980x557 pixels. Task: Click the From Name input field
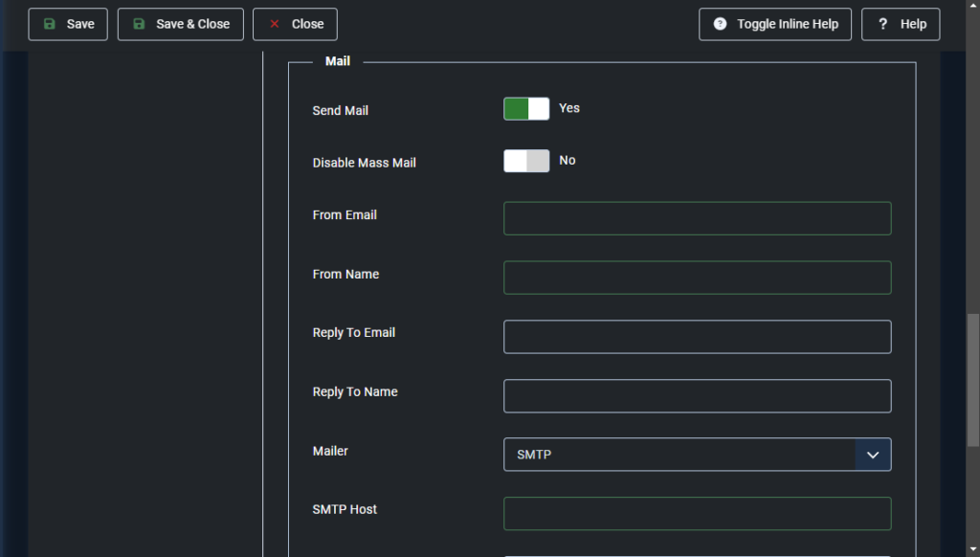[x=697, y=278]
